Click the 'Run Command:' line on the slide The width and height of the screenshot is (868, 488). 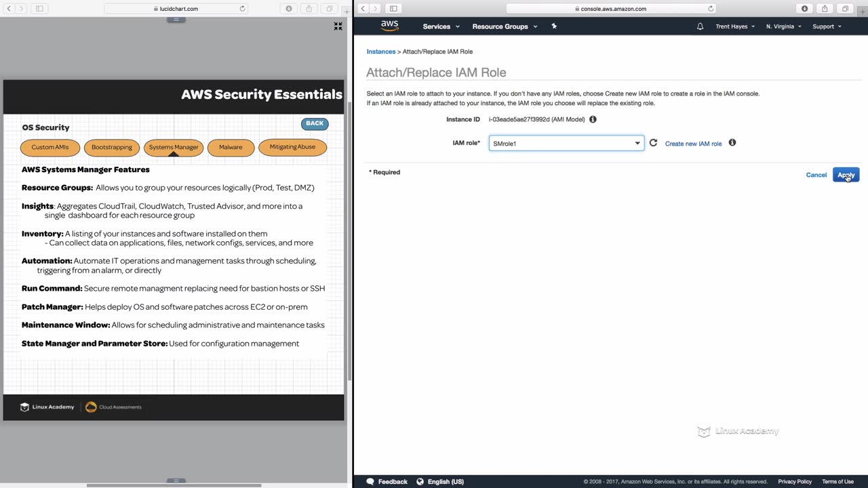click(173, 288)
